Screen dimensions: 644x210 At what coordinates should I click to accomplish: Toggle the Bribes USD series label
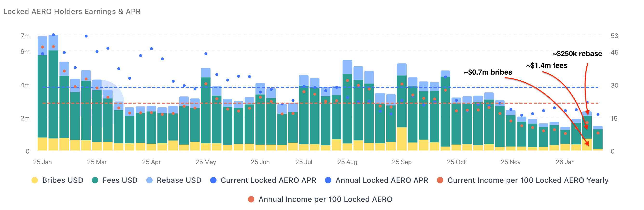point(62,180)
